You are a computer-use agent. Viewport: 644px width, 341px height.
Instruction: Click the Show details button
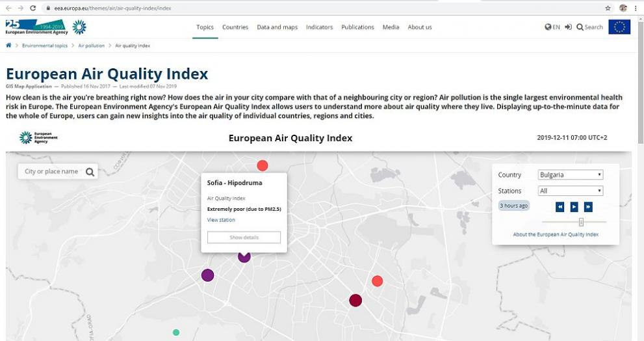point(244,238)
